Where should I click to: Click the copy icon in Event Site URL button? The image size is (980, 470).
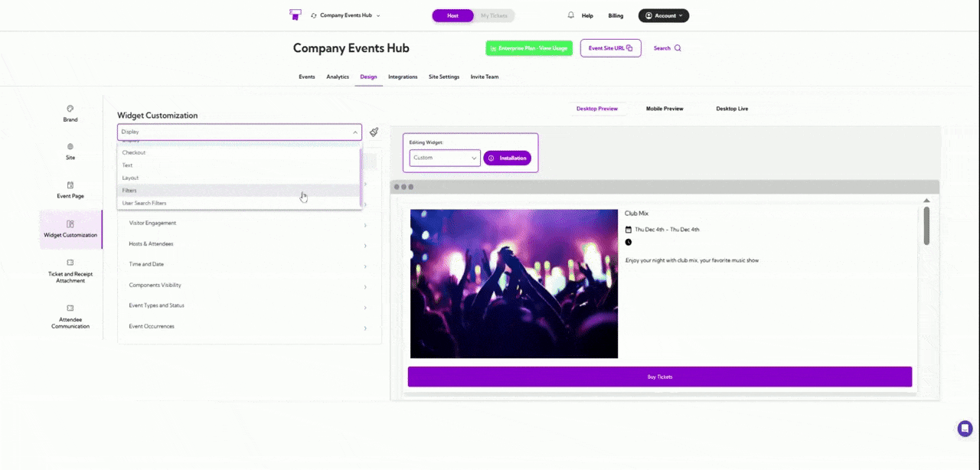(629, 48)
